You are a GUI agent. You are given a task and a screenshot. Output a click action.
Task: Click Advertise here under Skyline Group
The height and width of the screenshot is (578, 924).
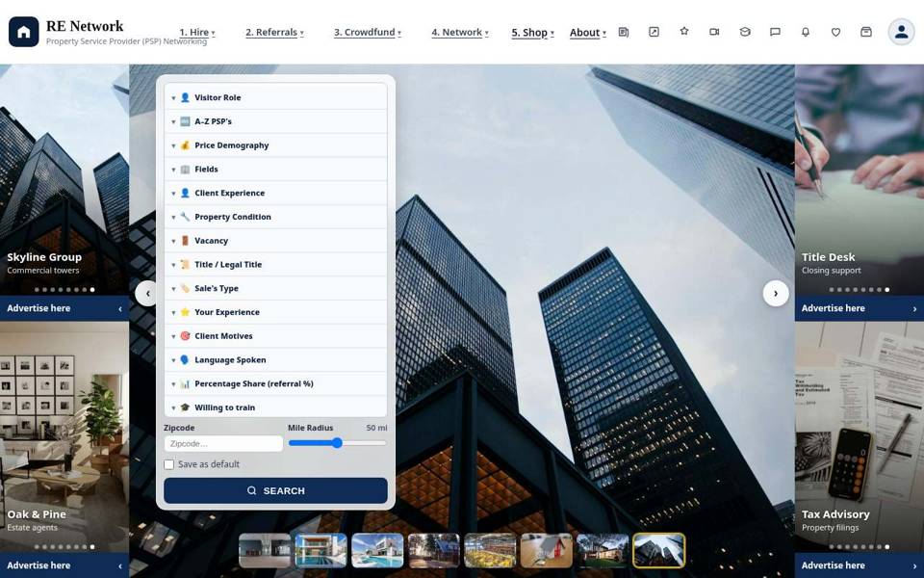[x=64, y=308]
